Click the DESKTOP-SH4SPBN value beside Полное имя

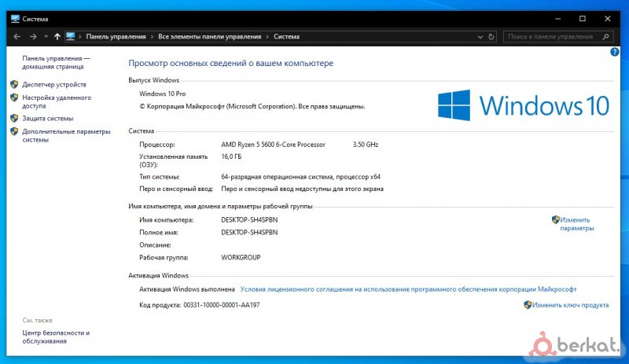tap(249, 233)
